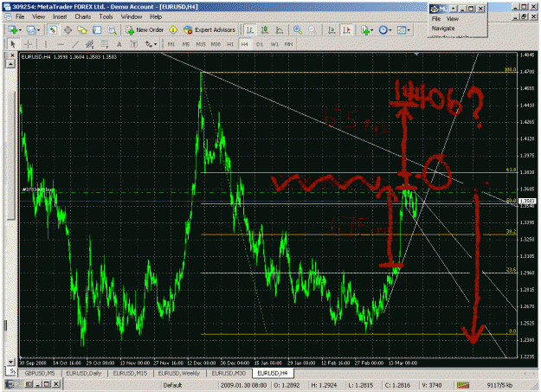Open the Indicators dropdown arrow
541x392 pixels.
click(371, 30)
